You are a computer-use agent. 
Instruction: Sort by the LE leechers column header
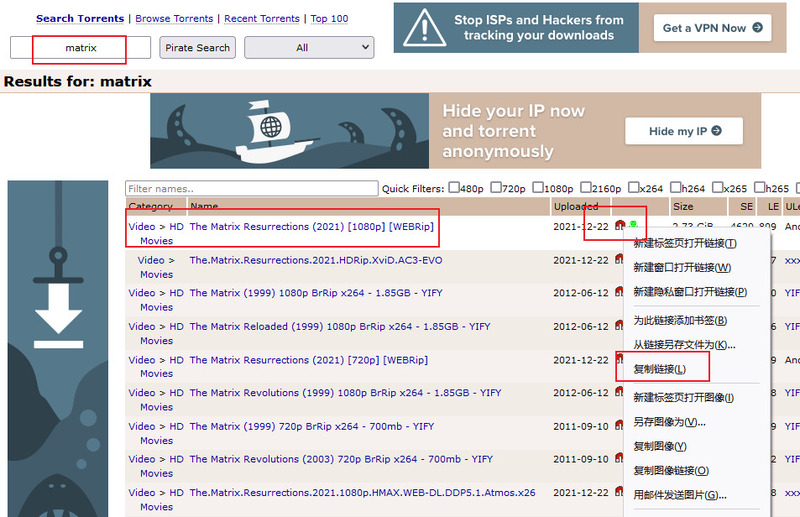[x=773, y=206]
